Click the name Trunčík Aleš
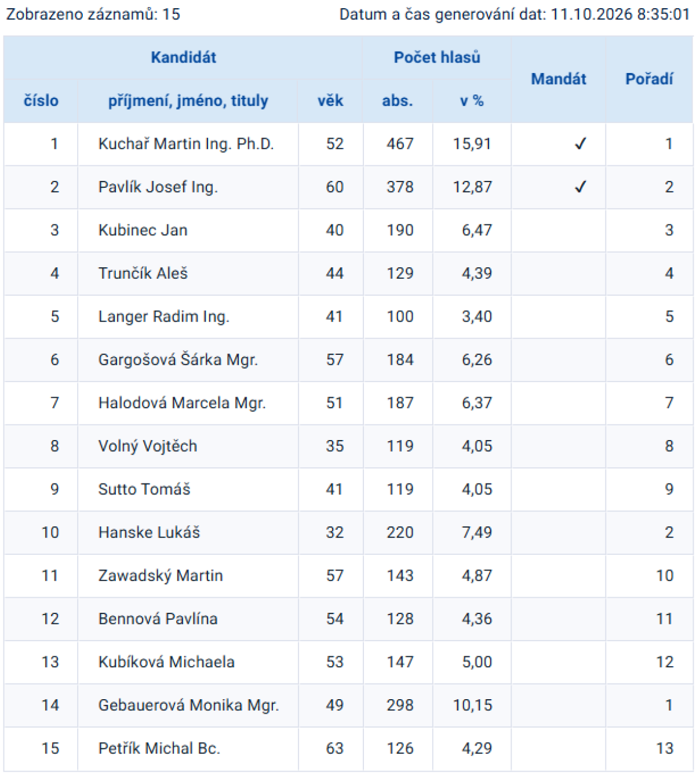The width and height of the screenshot is (700, 778). [143, 273]
